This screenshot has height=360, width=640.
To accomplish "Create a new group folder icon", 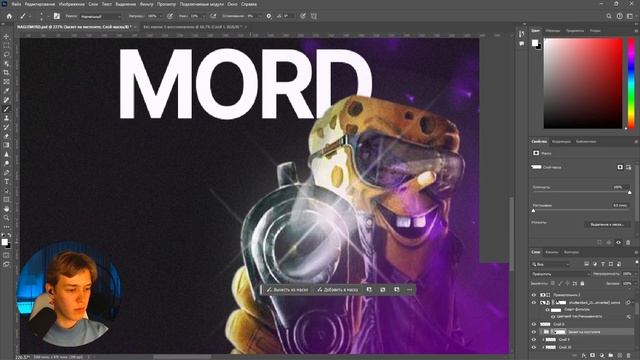I will point(611,356).
